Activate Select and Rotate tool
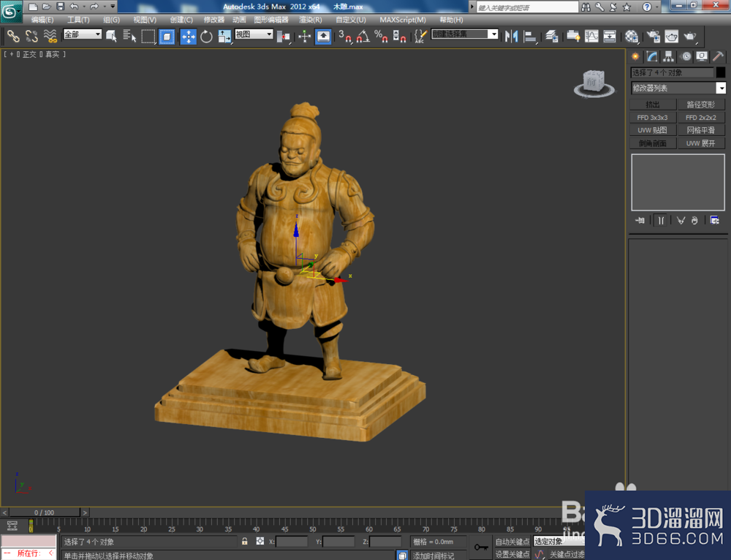Image resolution: width=731 pixels, height=560 pixels. point(206,36)
